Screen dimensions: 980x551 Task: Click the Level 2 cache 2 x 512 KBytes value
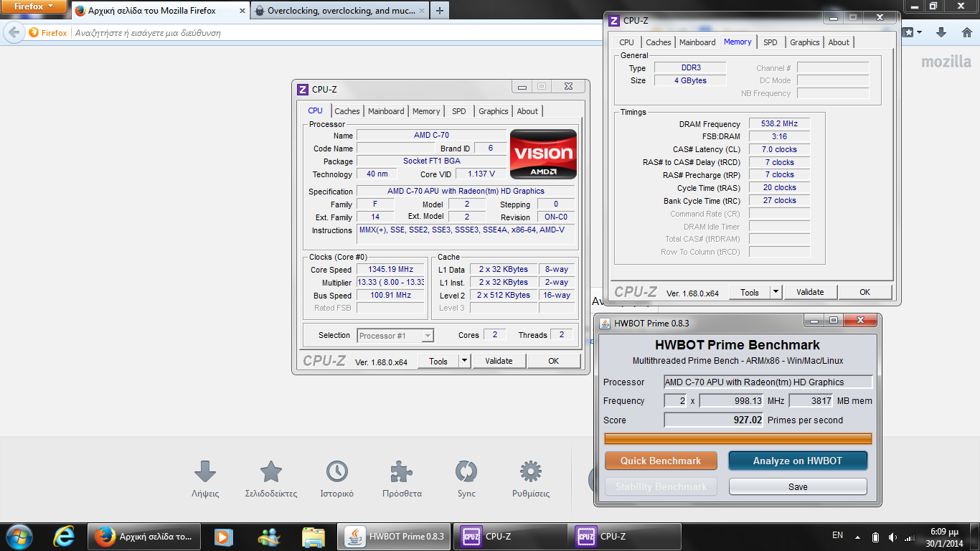tap(503, 296)
